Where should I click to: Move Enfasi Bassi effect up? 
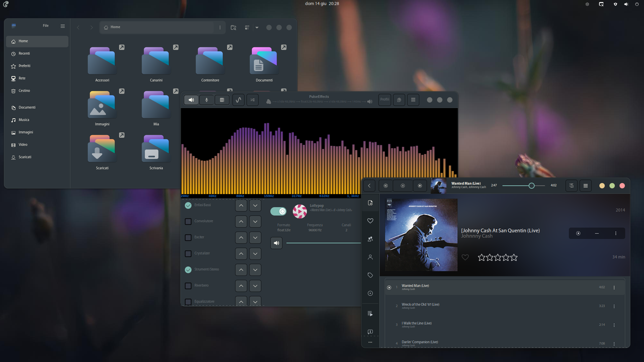(241, 205)
